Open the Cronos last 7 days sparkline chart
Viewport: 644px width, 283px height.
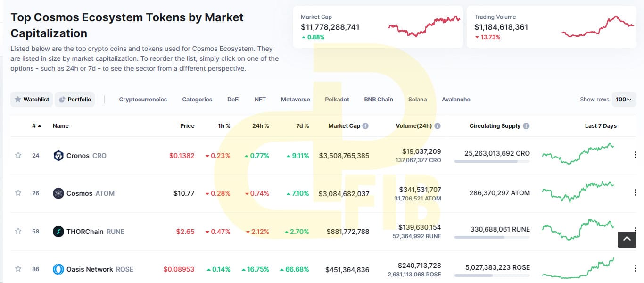578,154
